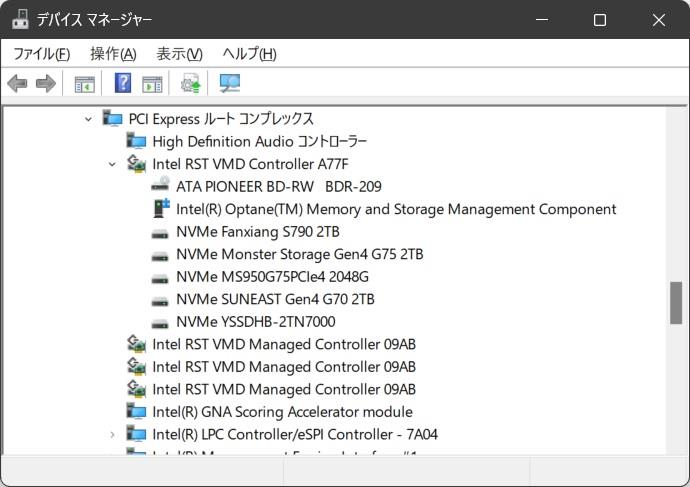Click optical drive icon of ATA PIONEER BD-RW
This screenshot has width=690, height=487.
click(x=160, y=185)
